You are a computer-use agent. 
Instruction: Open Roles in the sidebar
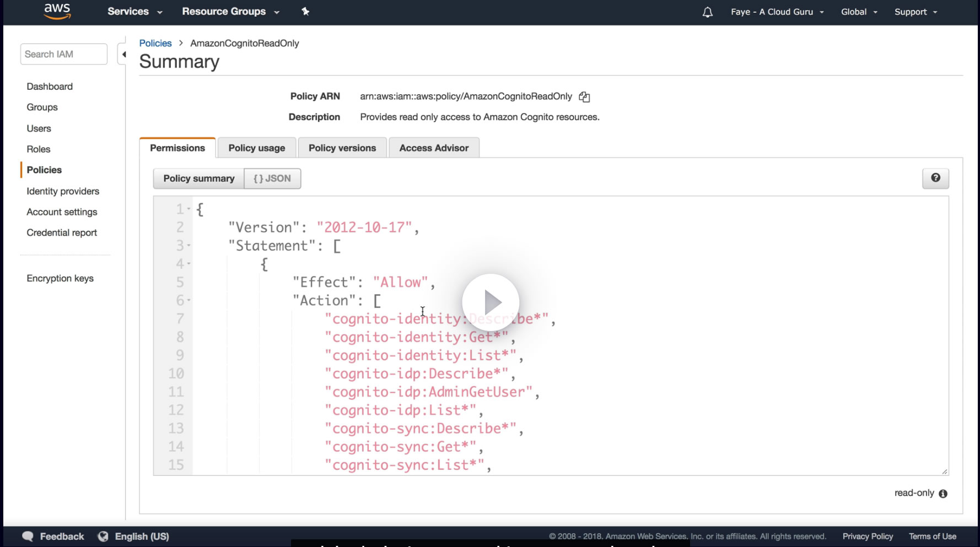tap(38, 149)
